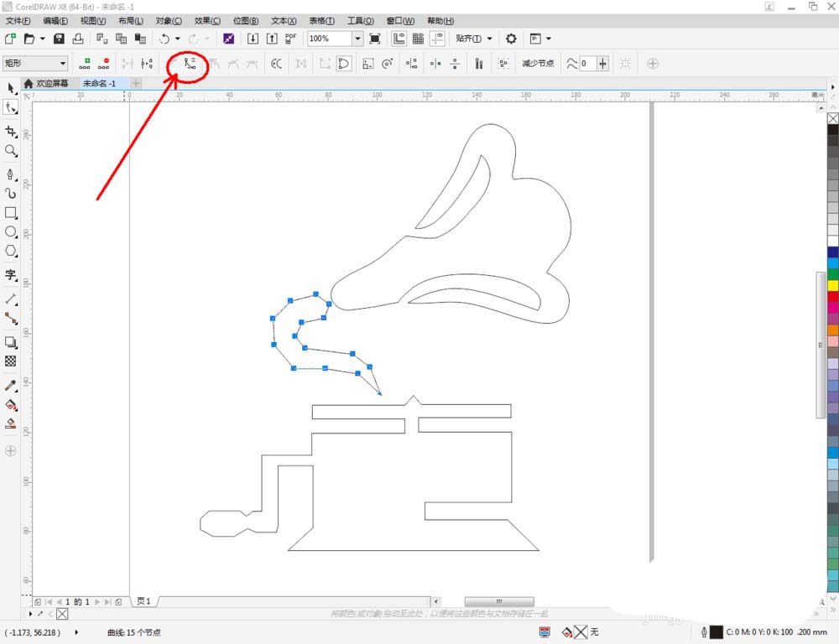
Task: Toggle close-curve button in the property bar
Action: click(x=343, y=64)
